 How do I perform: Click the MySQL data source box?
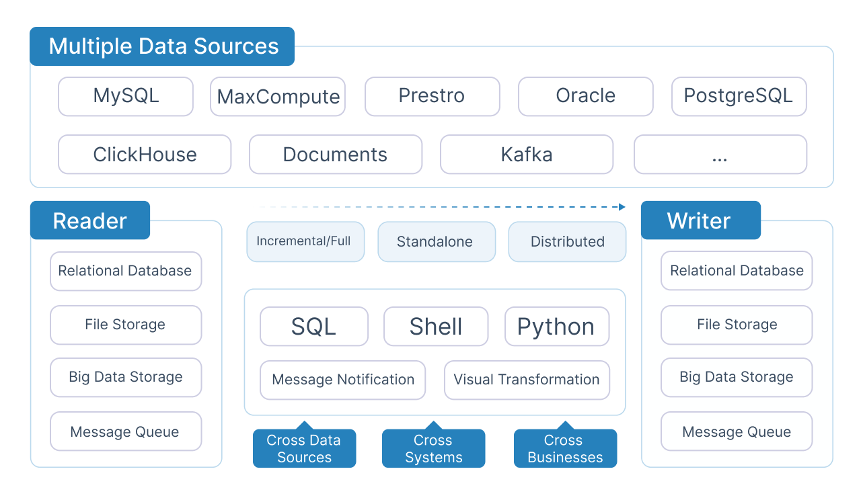[126, 96]
